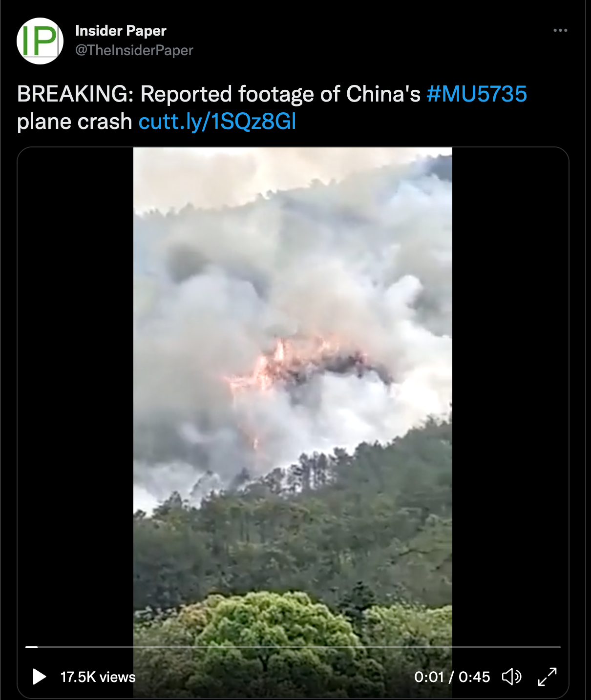Viewport: 591px width, 700px height.
Task: Open the cutt.ly/1SQz8Gl link
Action: tap(217, 122)
